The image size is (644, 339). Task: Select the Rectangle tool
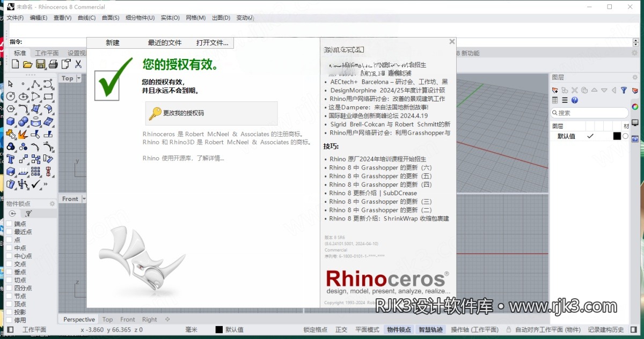coord(48,96)
